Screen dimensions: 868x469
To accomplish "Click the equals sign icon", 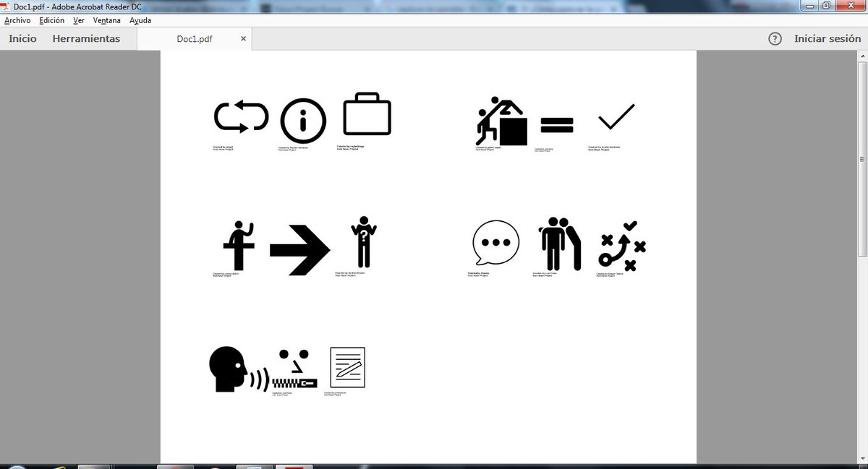I will pyautogui.click(x=557, y=125).
